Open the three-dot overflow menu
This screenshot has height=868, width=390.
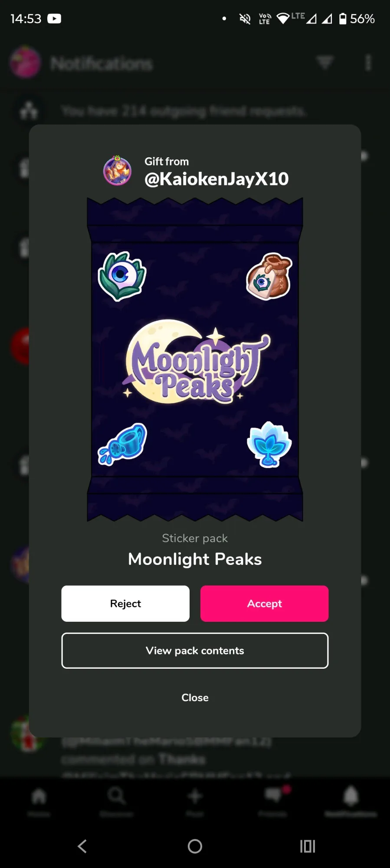coord(368,63)
